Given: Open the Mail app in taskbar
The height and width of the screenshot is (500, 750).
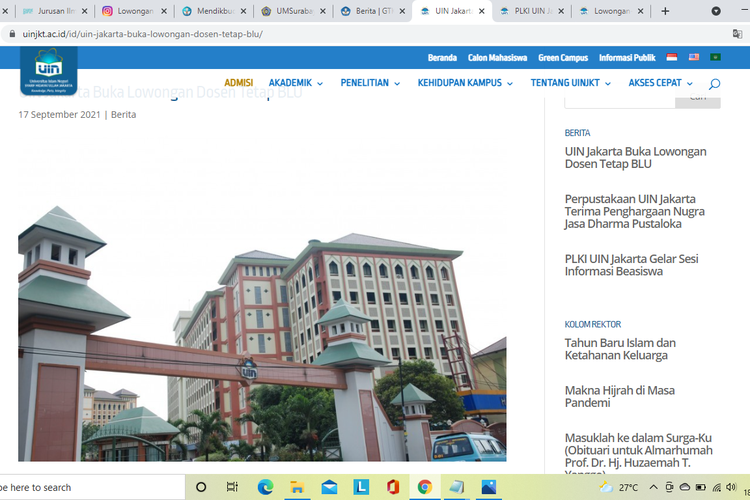Looking at the screenshot, I should pyautogui.click(x=329, y=487).
